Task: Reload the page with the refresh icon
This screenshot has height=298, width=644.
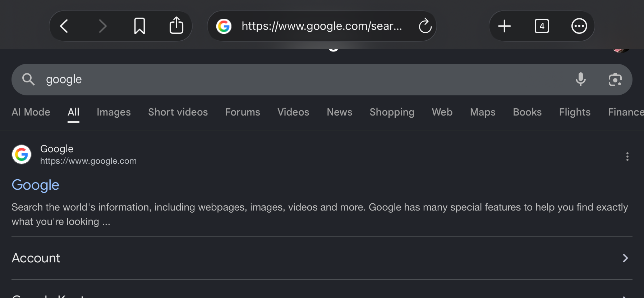Action: pyautogui.click(x=425, y=26)
